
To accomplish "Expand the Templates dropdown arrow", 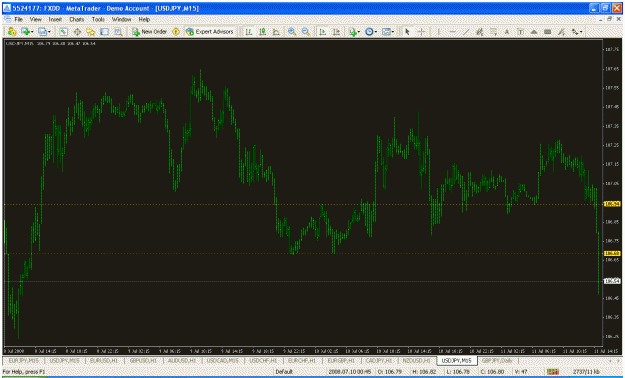I will pos(393,32).
